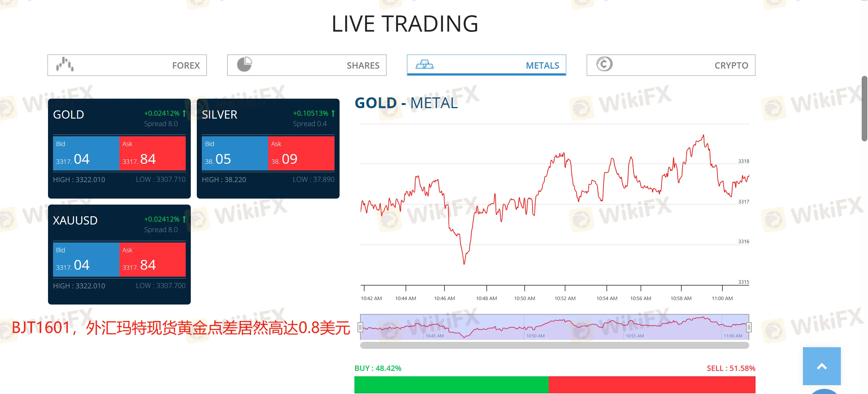The width and height of the screenshot is (868, 394).
Task: Click GOLD change value +0.02412%
Action: [162, 113]
